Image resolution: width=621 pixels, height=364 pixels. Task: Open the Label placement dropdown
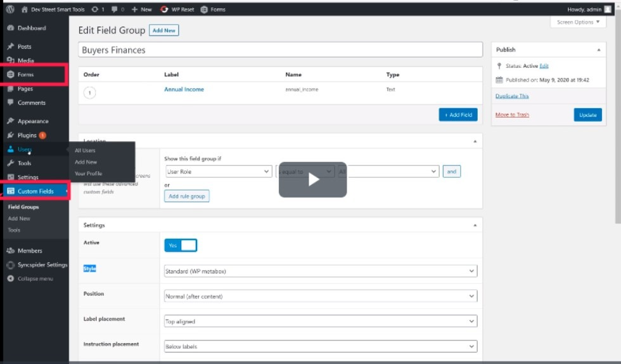pyautogui.click(x=321, y=322)
